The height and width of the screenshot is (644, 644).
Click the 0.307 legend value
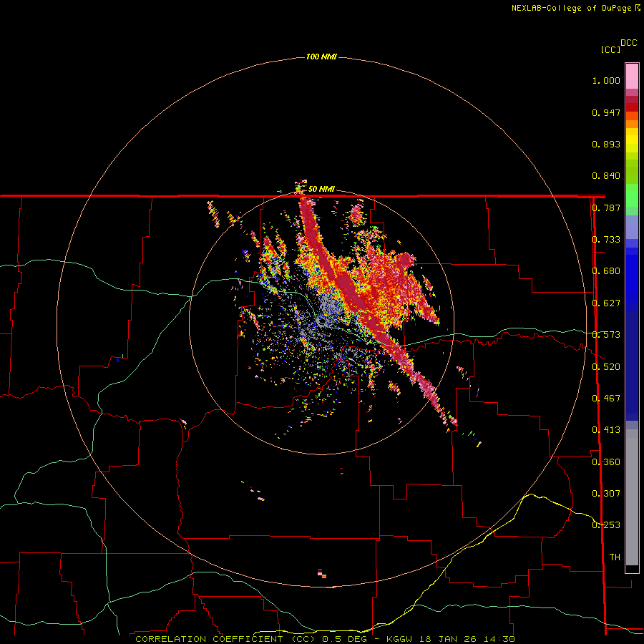(x=606, y=494)
